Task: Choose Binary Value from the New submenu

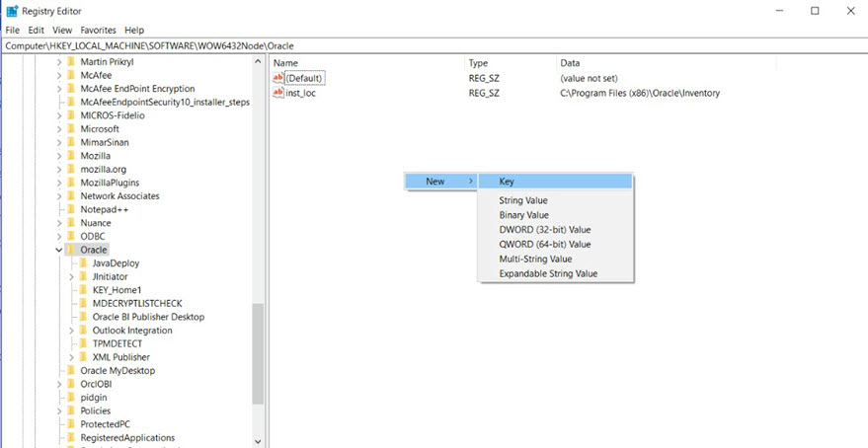Action: tap(555, 215)
